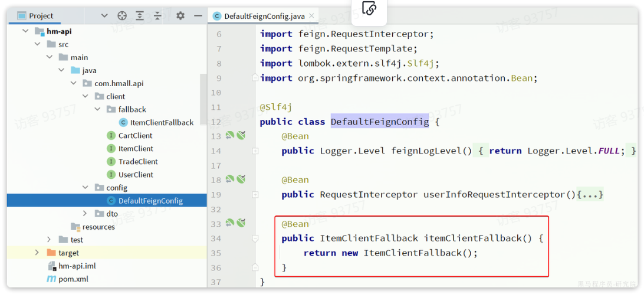Viewport: 644px width, 294px height.
Task: Expand the target folder
Action: [x=37, y=253]
